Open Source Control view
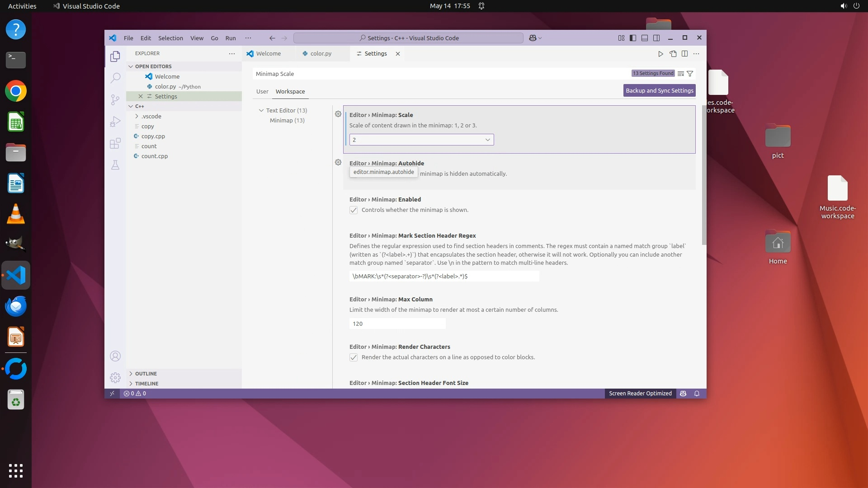Viewport: 868px width, 488px height. coord(115,99)
